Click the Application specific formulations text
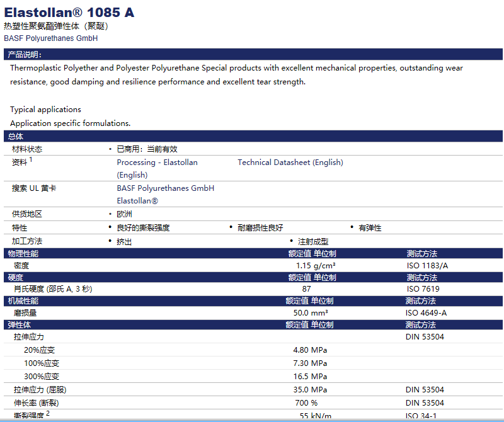The width and height of the screenshot is (504, 422). 71,123
